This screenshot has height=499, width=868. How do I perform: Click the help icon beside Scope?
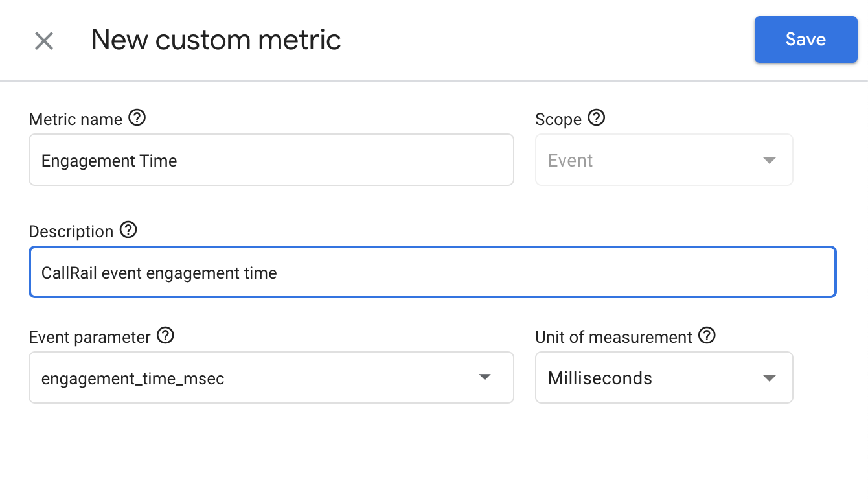[596, 118]
